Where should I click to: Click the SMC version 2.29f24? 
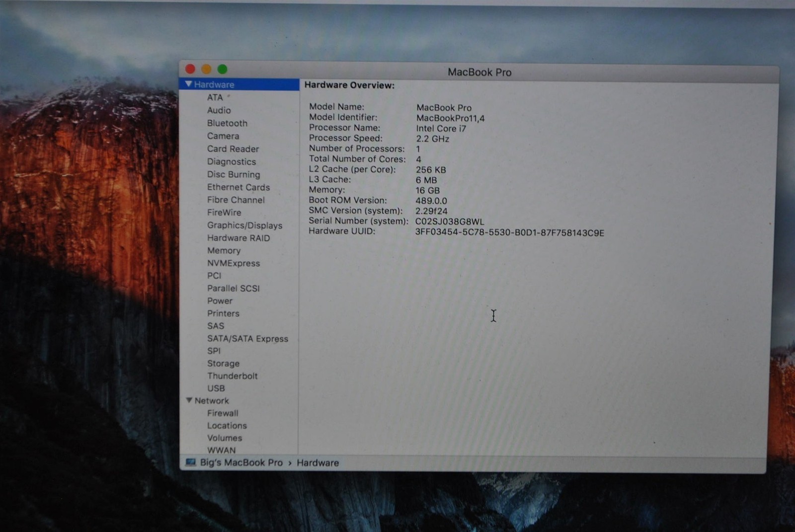coord(431,211)
